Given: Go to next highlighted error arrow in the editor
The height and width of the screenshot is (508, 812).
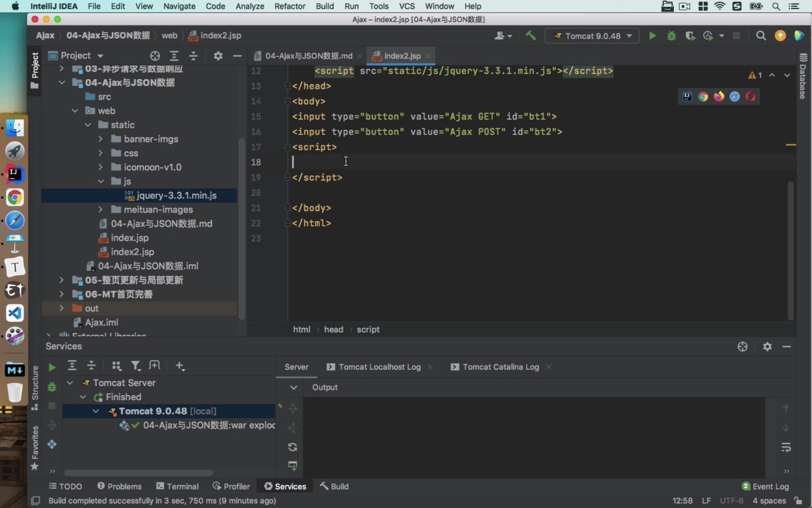Looking at the screenshot, I should 787,75.
